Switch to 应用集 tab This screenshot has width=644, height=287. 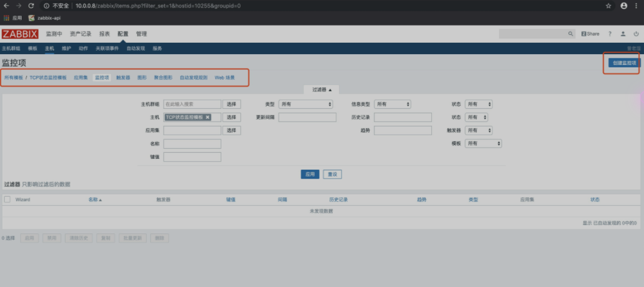(81, 77)
